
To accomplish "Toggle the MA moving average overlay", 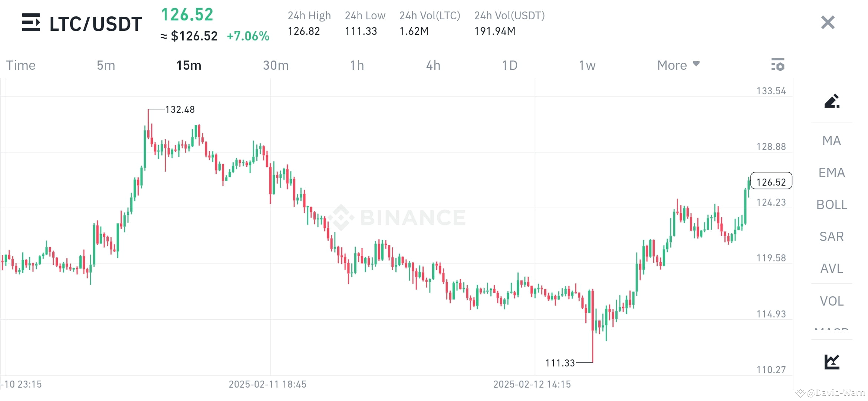I will coord(831,141).
